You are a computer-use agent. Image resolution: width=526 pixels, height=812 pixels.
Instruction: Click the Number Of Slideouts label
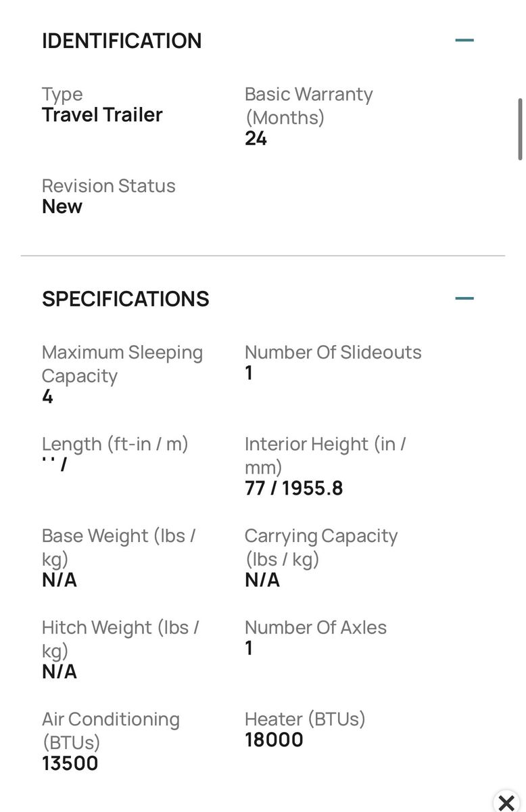333,352
